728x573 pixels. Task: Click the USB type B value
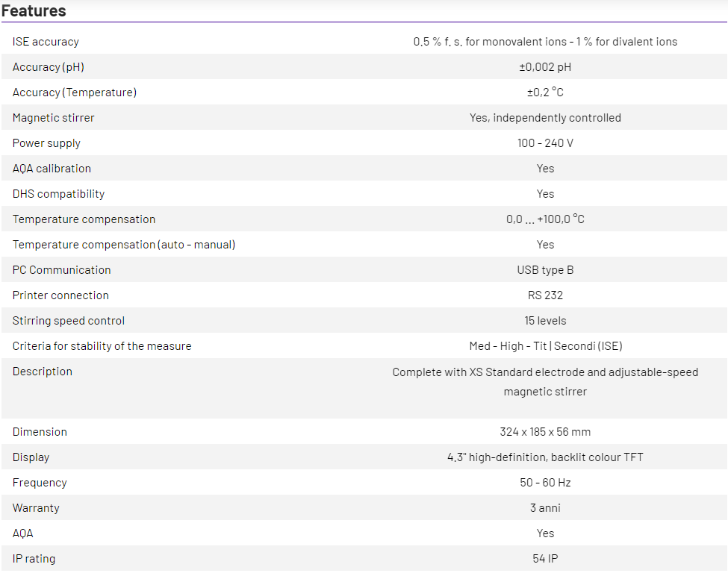tap(545, 270)
